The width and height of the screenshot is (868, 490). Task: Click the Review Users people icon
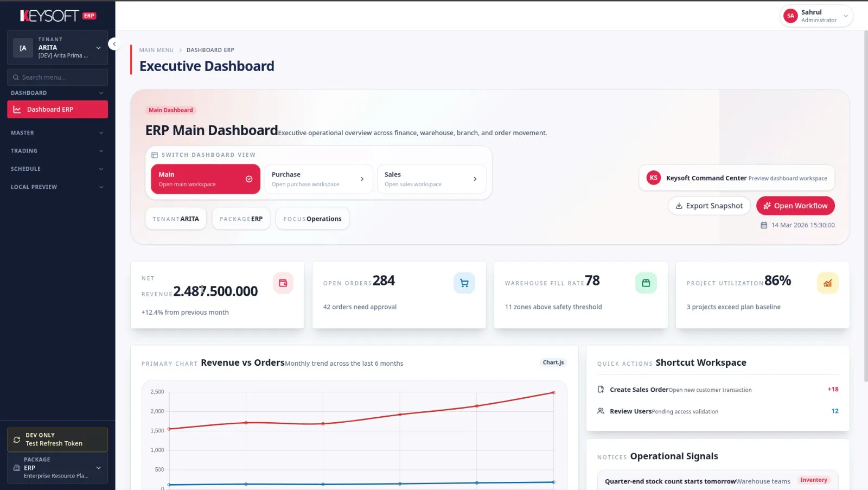(601, 411)
